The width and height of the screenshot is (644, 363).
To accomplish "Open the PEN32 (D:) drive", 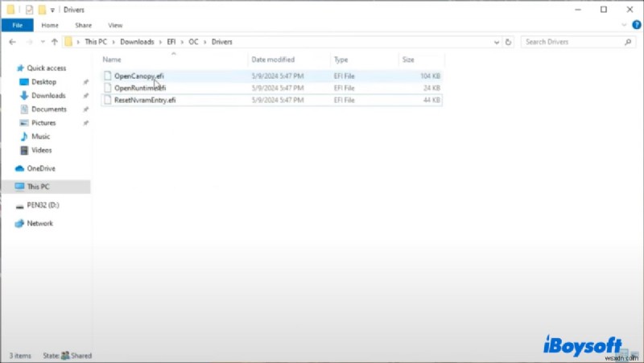I will 43,205.
